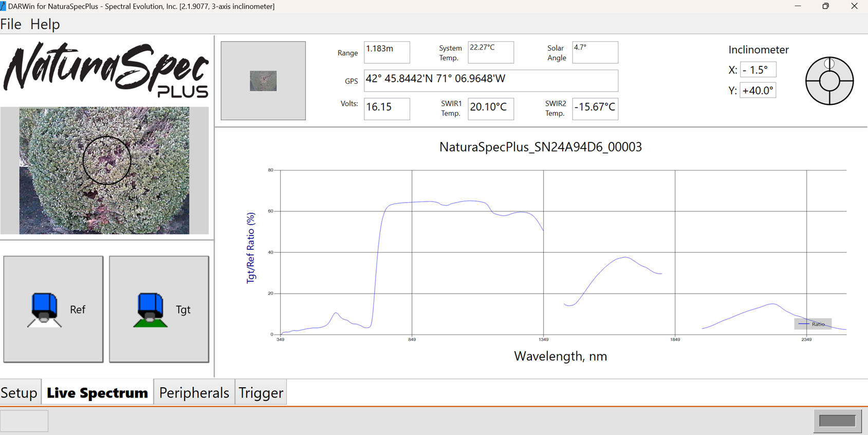Open the File menu
Viewport: 868px width, 435px height.
[11, 24]
